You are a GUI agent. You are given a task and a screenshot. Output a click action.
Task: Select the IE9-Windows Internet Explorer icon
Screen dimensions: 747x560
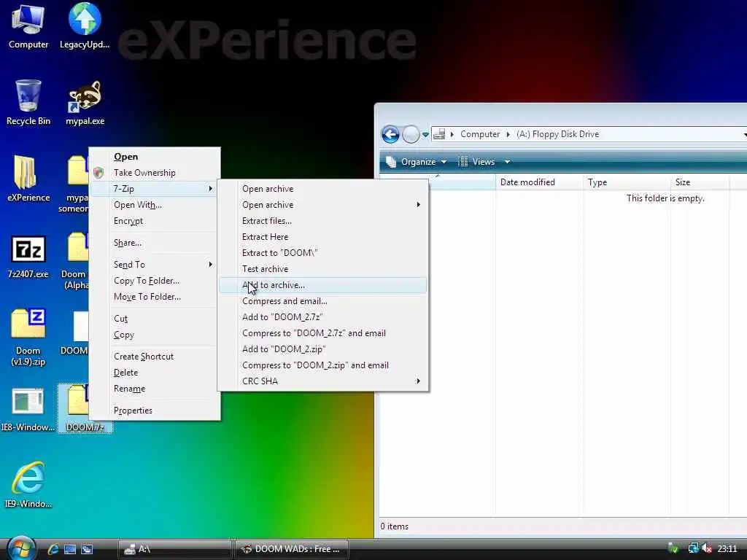28,485
